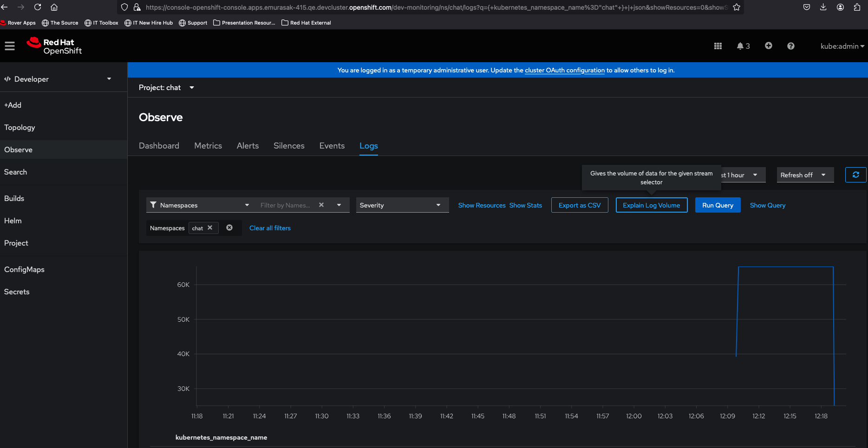Expand the Severity dropdown
The image size is (868, 448).
(402, 205)
